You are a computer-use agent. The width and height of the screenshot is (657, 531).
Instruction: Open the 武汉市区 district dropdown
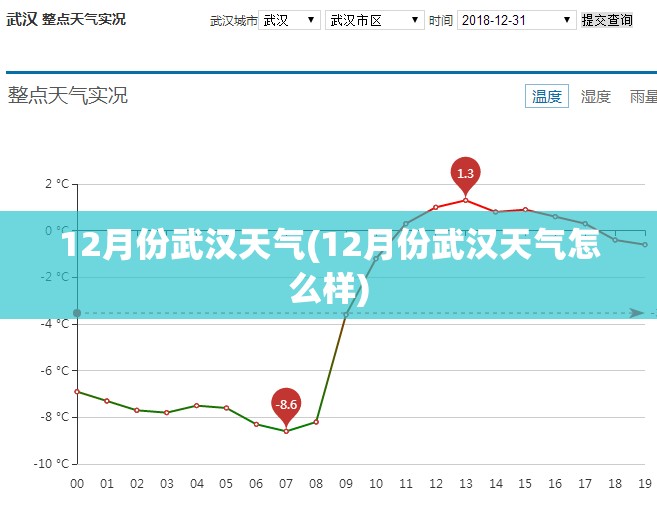pyautogui.click(x=375, y=20)
